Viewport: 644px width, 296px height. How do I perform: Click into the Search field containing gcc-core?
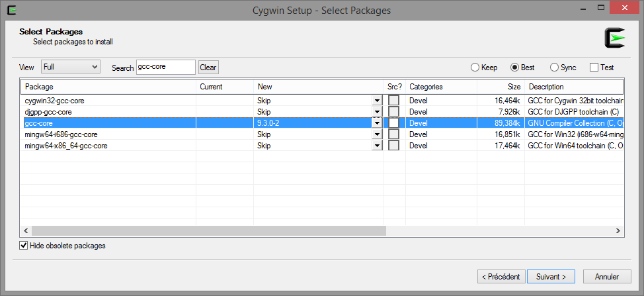(x=166, y=67)
